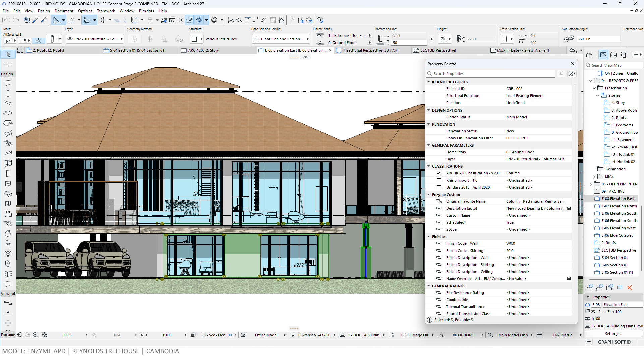Image resolution: width=644 pixels, height=356 pixels.
Task: Open the Layer dropdown ENZ - 10 Structural
Action: (x=95, y=39)
